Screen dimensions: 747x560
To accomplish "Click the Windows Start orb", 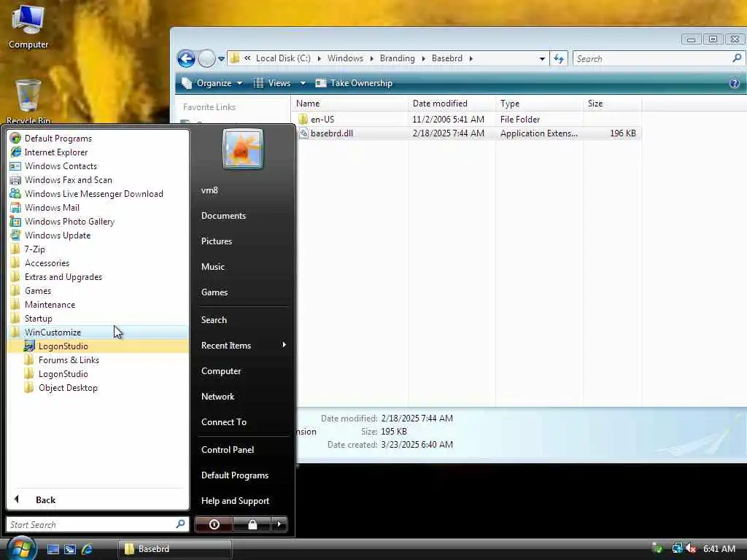I will click(21, 548).
